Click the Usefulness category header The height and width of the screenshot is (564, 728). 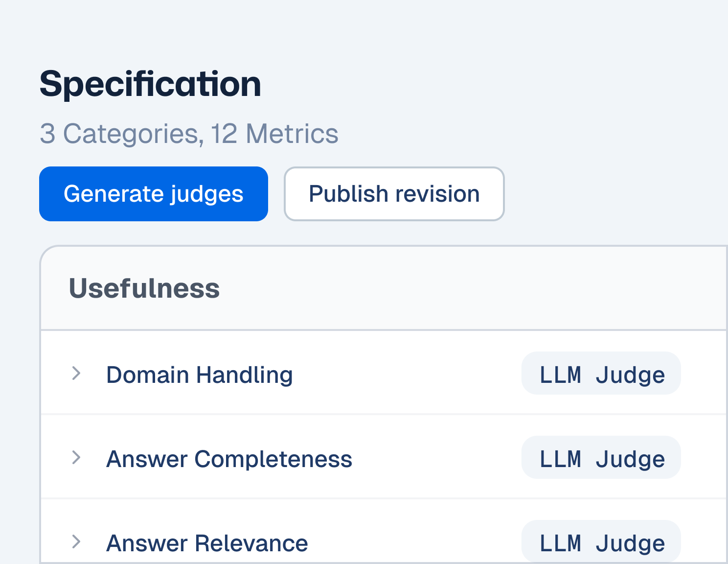point(144,288)
